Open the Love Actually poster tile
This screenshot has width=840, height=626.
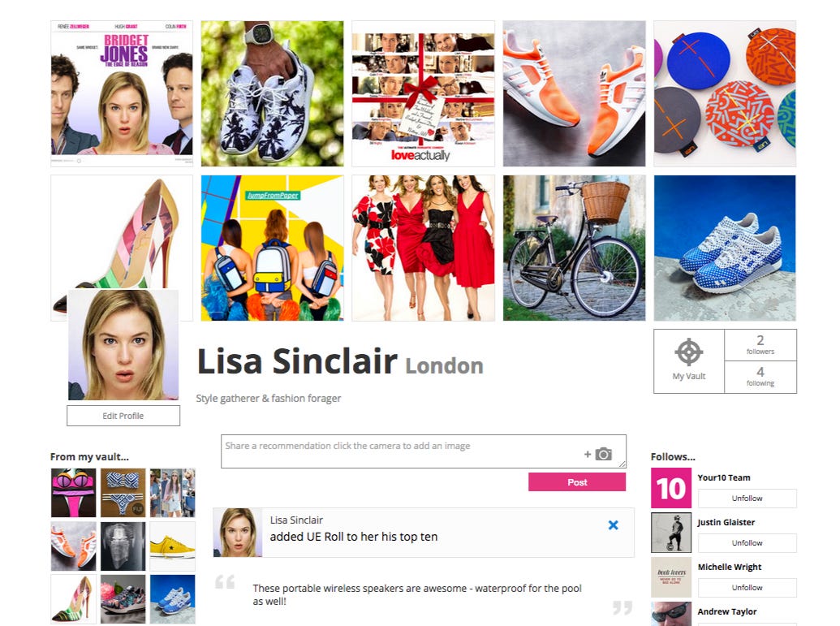[423, 93]
